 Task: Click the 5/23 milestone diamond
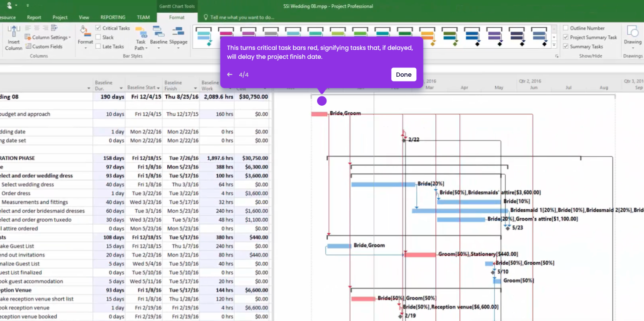click(508, 228)
